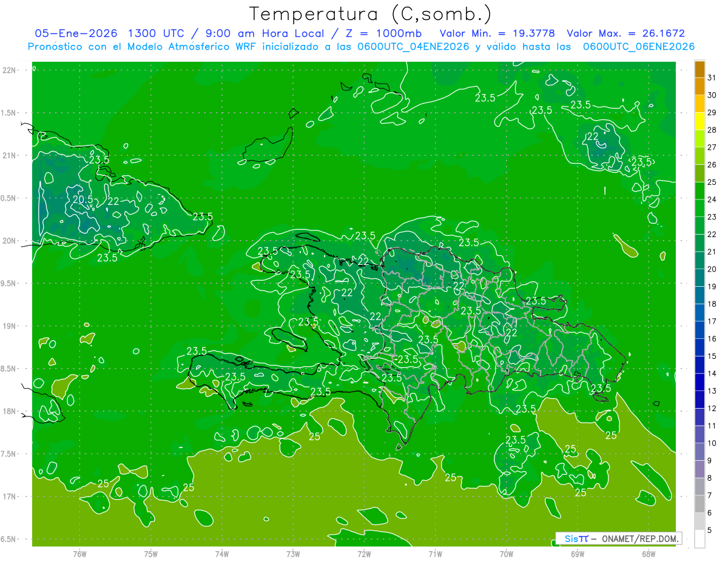Click legend scale value '29'
Screen dimensions: 728x562
click(x=712, y=113)
